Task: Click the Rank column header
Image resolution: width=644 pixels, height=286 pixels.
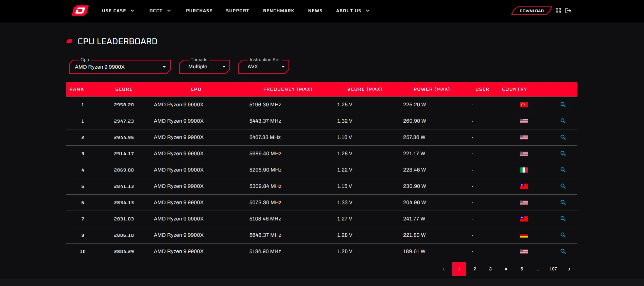Action: tap(76, 89)
